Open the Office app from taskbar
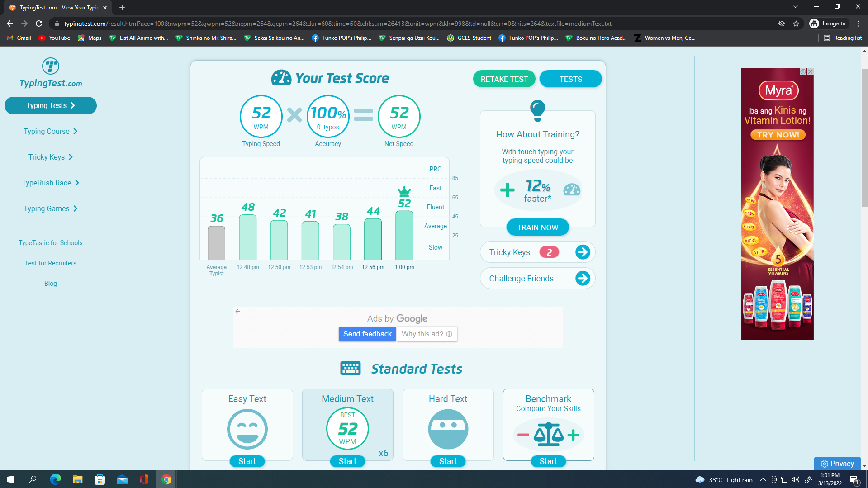 tap(144, 479)
